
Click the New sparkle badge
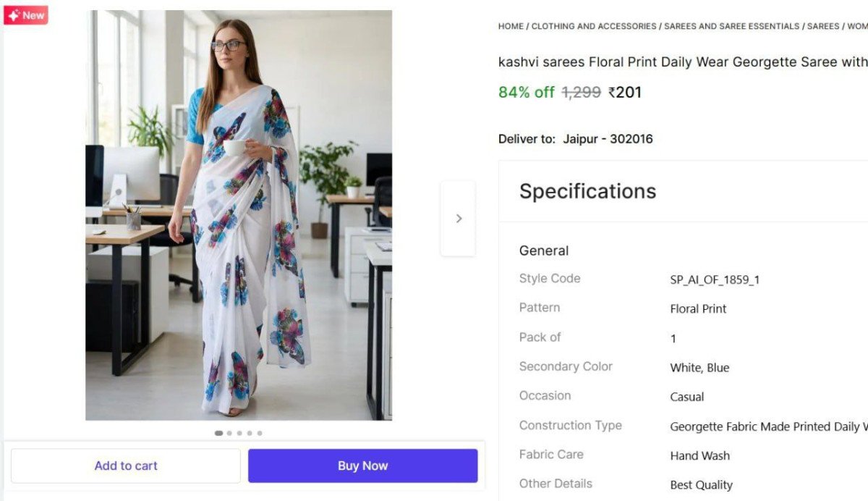tap(25, 15)
